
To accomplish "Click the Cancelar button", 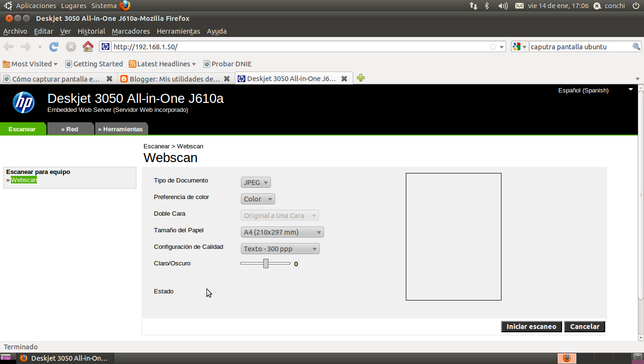I will [585, 327].
